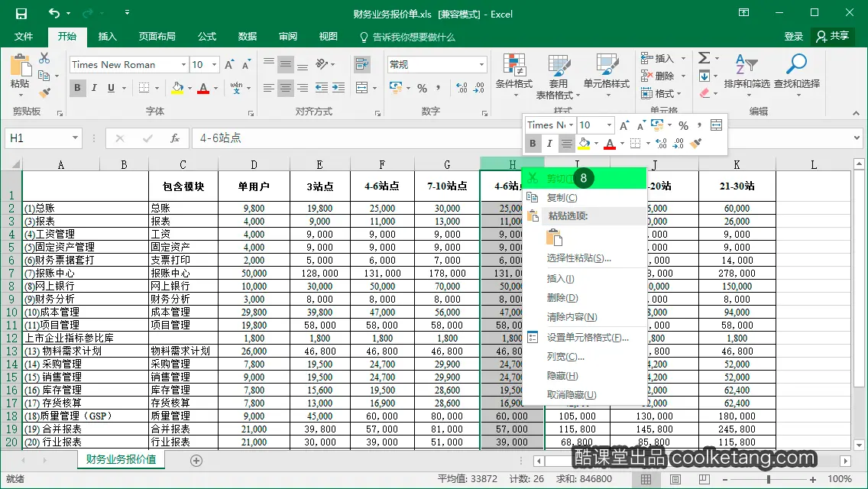Image resolution: width=868 pixels, height=489 pixels.
Task: Click Wrap Text icon in ribbon
Action: tap(362, 64)
